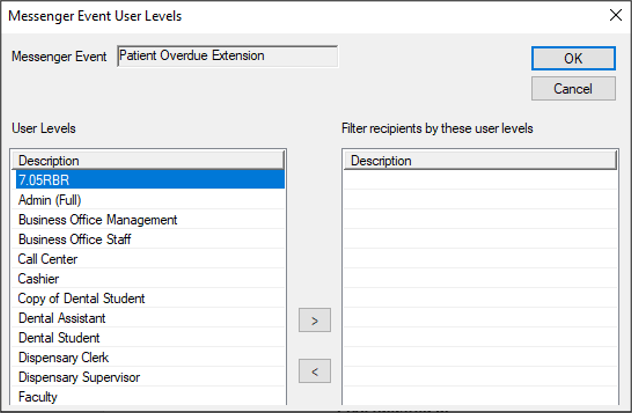Click User Levels Description column header
Screen dimensions: 632x413
[x=148, y=160]
